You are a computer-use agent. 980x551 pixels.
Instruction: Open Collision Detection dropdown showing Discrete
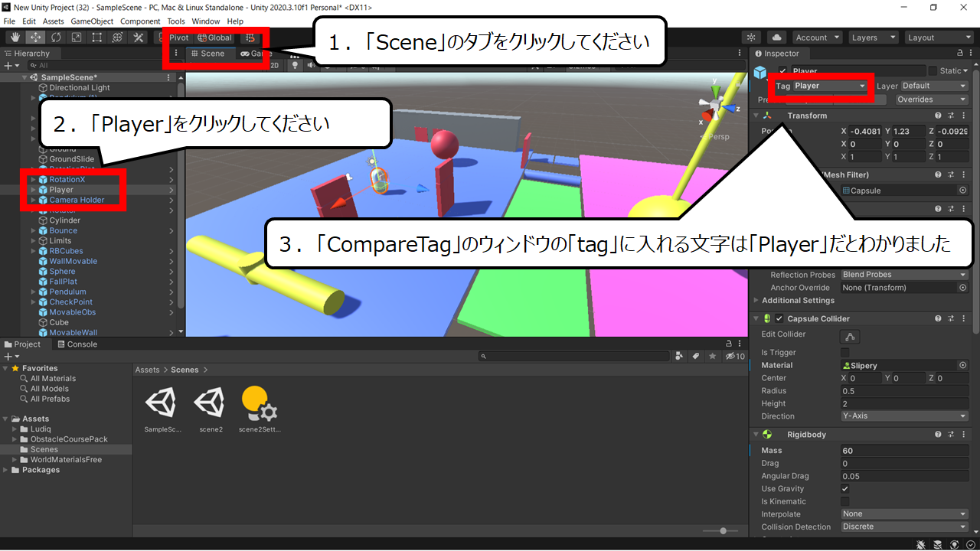click(905, 527)
